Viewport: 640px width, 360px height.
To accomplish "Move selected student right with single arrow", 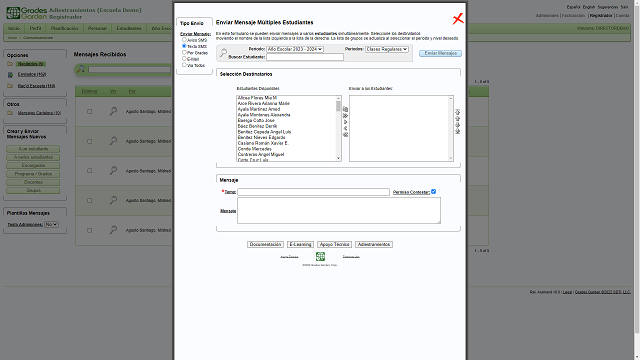I will 345,122.
